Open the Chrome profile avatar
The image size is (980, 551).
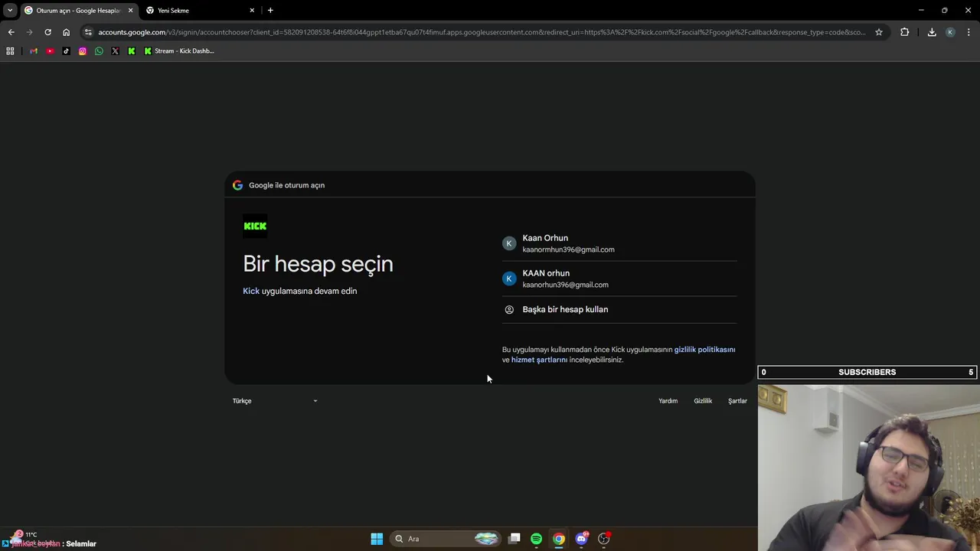(950, 32)
